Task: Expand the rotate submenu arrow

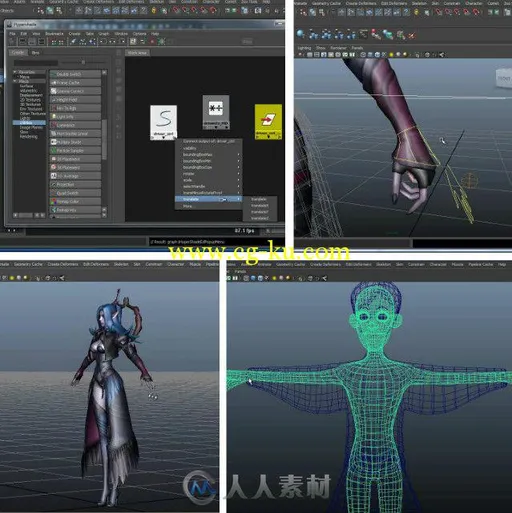Action: (x=238, y=174)
